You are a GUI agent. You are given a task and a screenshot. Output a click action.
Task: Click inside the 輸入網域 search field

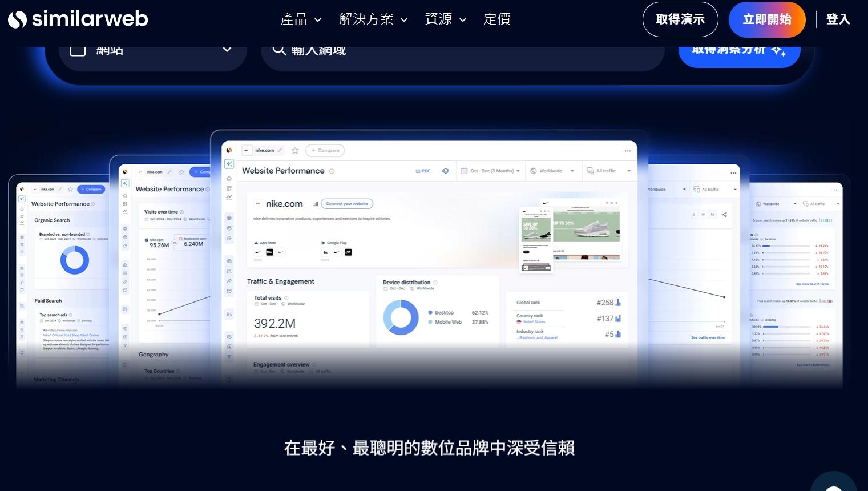(x=399, y=50)
